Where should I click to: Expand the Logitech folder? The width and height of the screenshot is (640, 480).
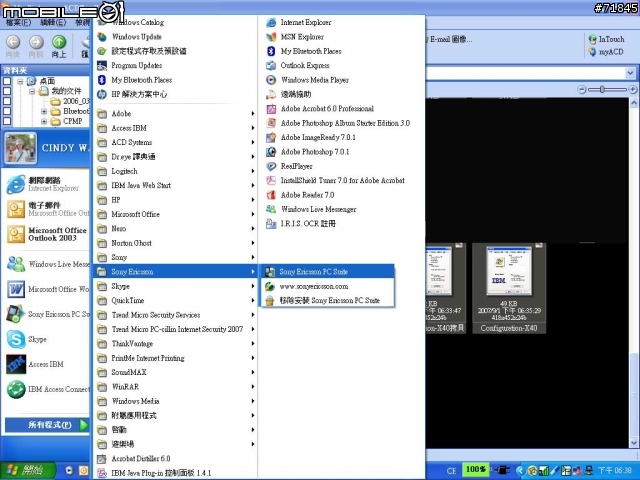click(x=176, y=171)
